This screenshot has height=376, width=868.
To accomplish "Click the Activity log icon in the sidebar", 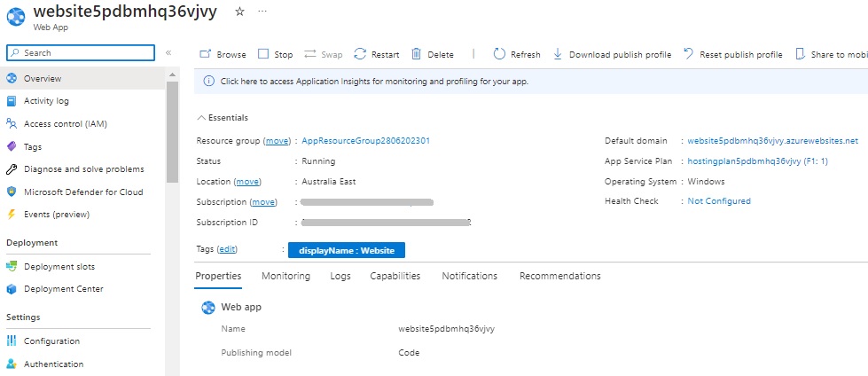I will pyautogui.click(x=12, y=101).
